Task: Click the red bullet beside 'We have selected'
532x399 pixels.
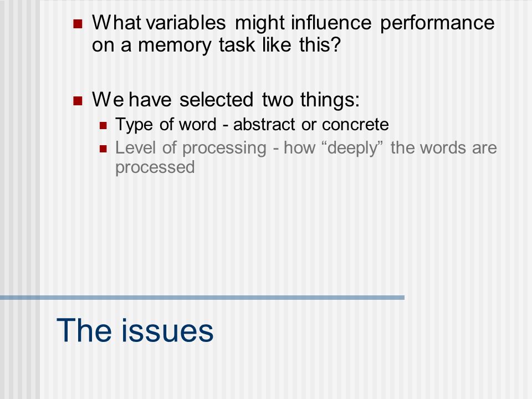Action: pyautogui.click(x=78, y=101)
